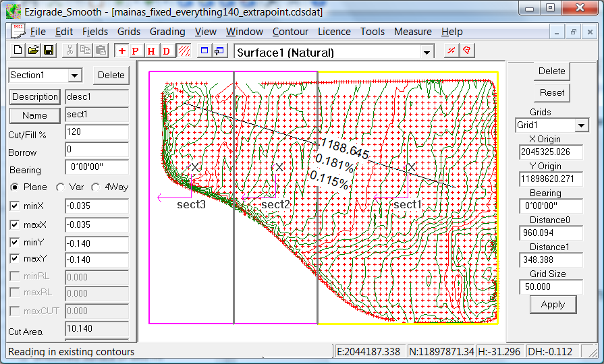Open the Grid1 dropdown list
The width and height of the screenshot is (604, 364).
coord(581,125)
